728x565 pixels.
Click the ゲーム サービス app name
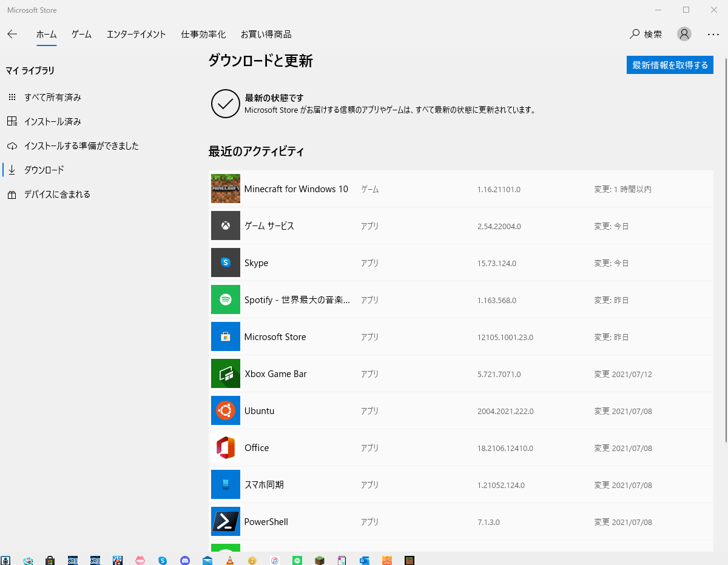tap(269, 226)
